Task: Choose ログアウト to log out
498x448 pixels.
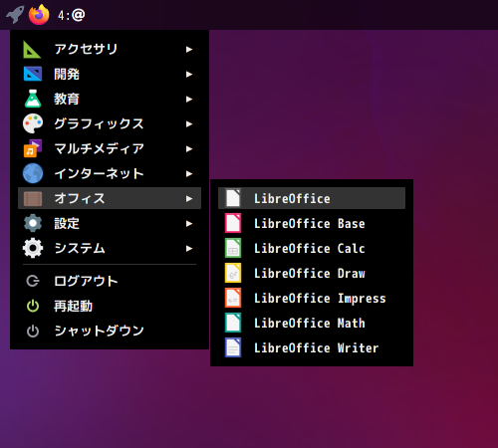Action: [110, 281]
